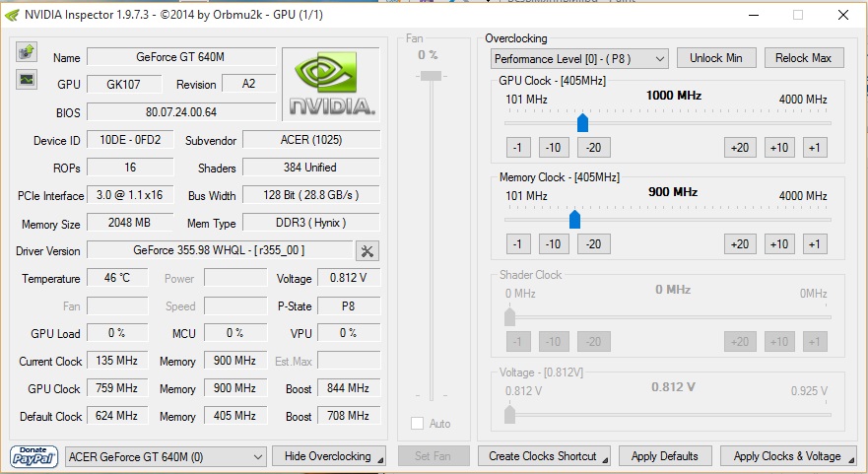Click the Driver Version field

pyautogui.click(x=219, y=250)
